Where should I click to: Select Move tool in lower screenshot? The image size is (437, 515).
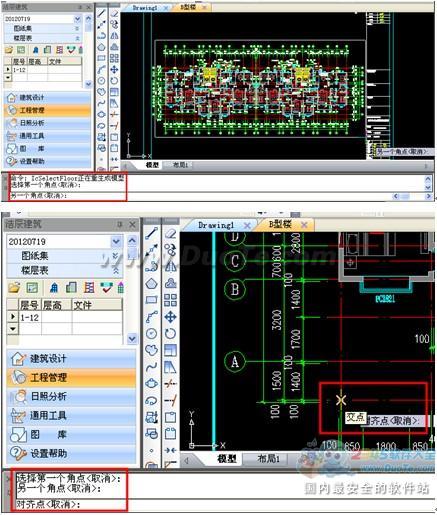point(170,317)
